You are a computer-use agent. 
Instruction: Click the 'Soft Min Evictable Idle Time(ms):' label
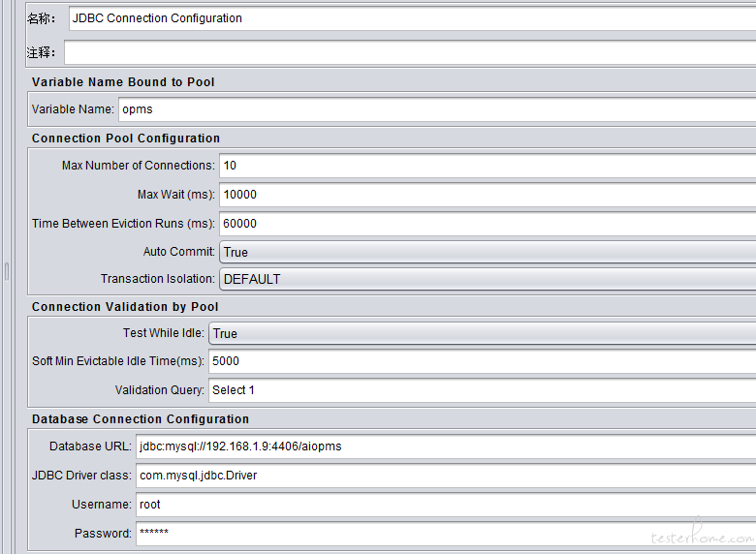tap(118, 361)
